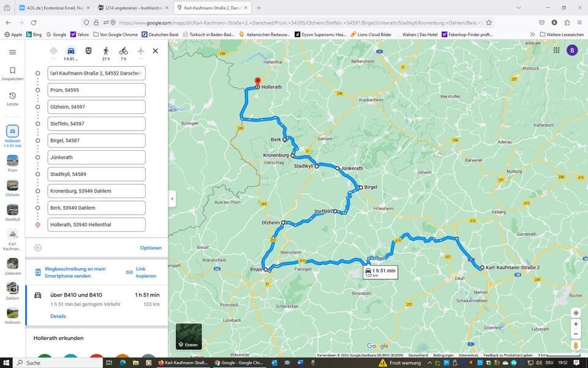
Task: Select the best travel mode option
Action: pos(53,51)
